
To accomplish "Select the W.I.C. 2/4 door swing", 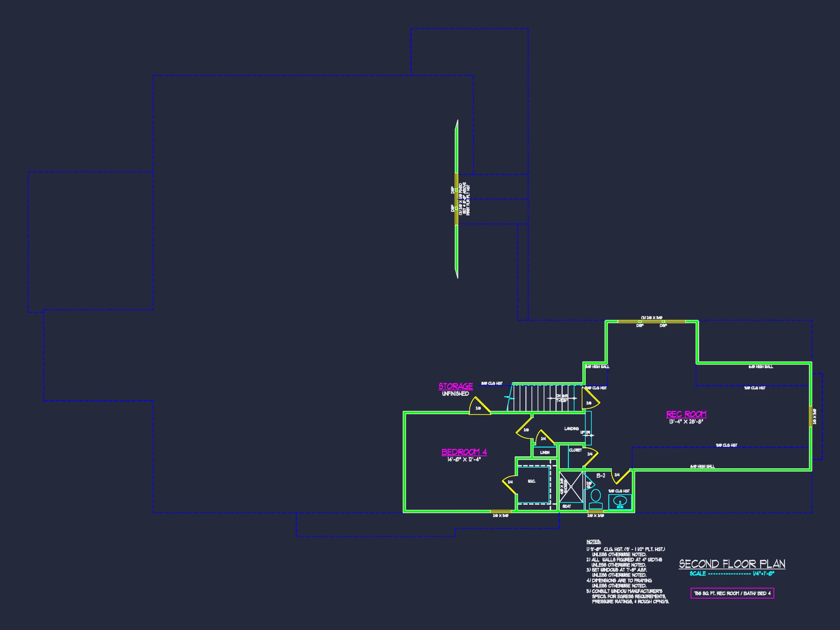I will pyautogui.click(x=510, y=485).
